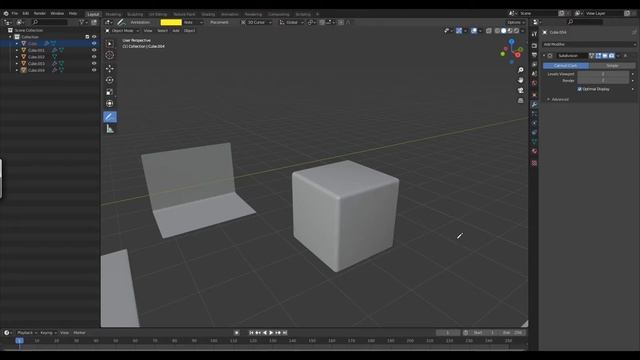Open the Edit menu

(x=26, y=13)
